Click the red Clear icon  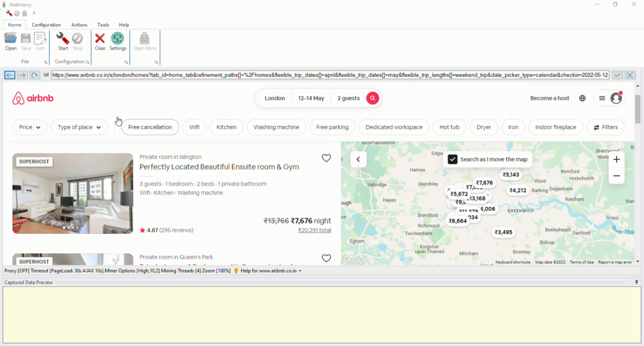(x=100, y=39)
